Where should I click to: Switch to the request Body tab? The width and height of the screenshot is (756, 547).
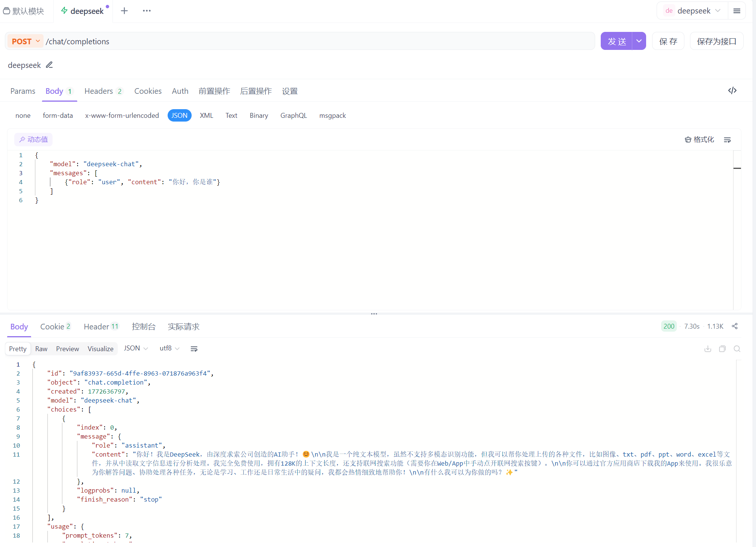59,91
